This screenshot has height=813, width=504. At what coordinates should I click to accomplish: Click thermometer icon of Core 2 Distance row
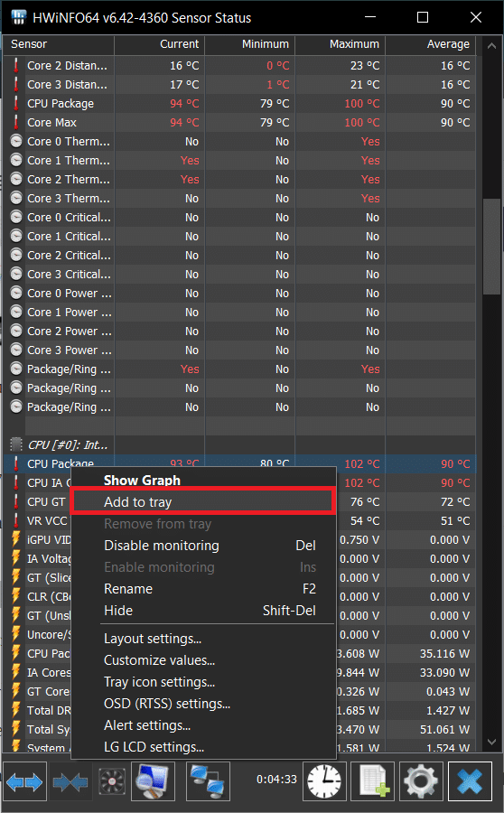(16, 65)
